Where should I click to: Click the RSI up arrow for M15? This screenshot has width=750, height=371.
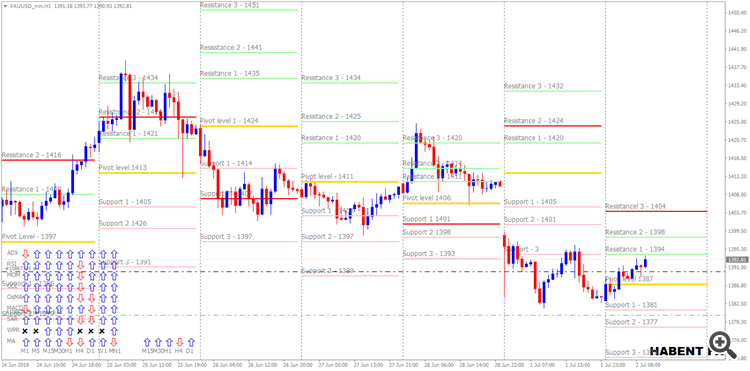[48, 265]
